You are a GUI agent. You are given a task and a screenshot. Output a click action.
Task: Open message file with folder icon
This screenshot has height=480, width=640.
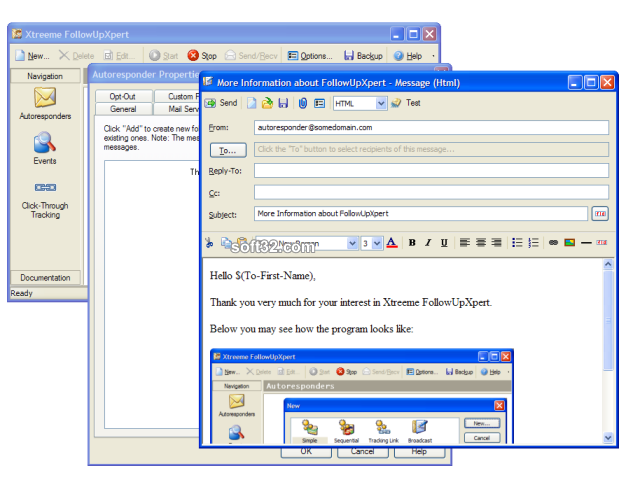click(267, 103)
